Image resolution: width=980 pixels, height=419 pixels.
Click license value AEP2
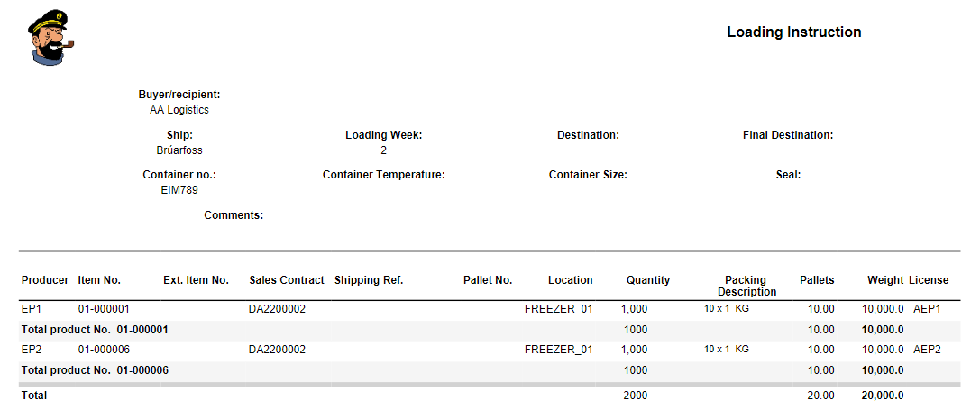click(927, 350)
